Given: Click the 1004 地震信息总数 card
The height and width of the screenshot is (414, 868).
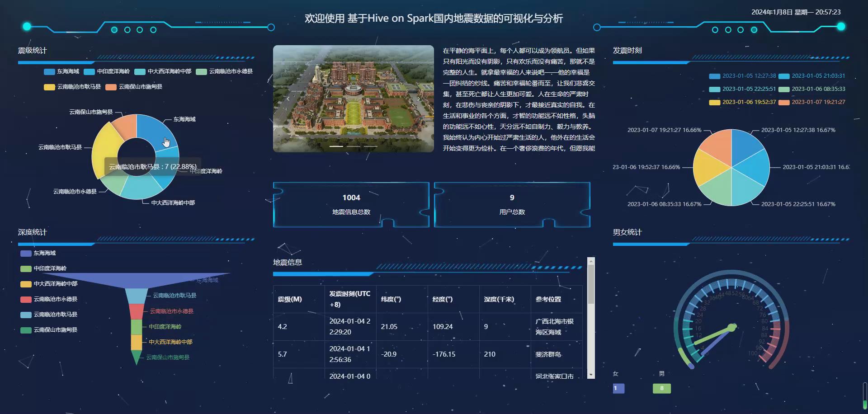Looking at the screenshot, I should [351, 204].
